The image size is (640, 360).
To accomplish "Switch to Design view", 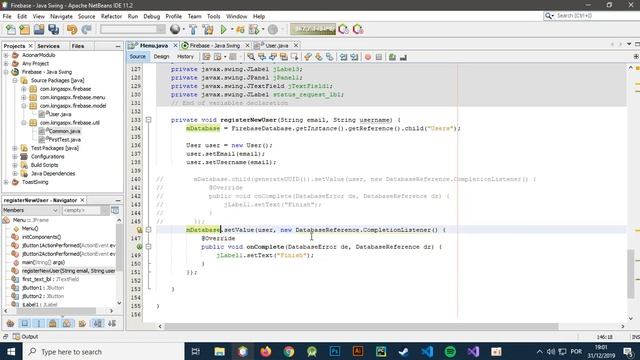I will [161, 57].
